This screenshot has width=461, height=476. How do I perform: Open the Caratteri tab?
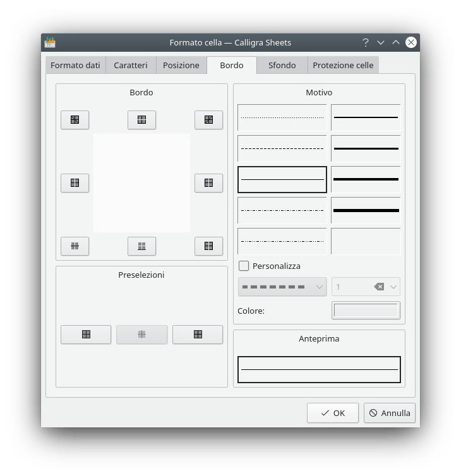[131, 65]
